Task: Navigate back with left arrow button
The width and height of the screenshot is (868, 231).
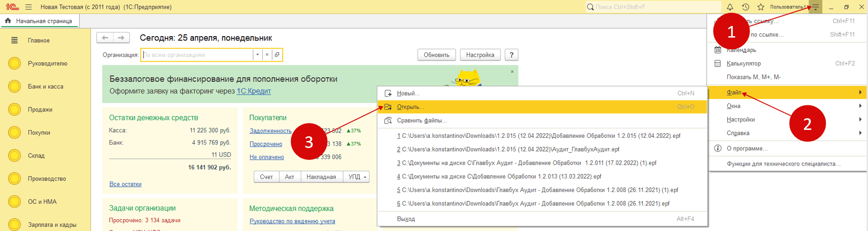Action: click(105, 38)
